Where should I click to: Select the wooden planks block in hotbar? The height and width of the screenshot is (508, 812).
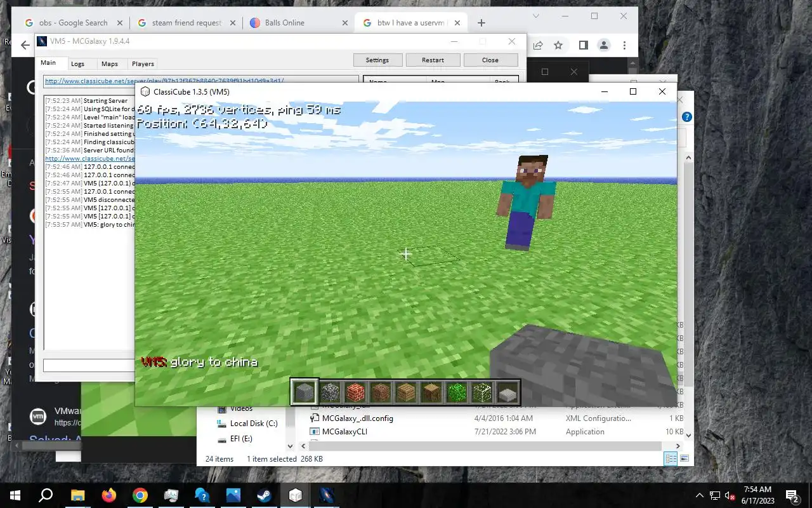(x=406, y=392)
